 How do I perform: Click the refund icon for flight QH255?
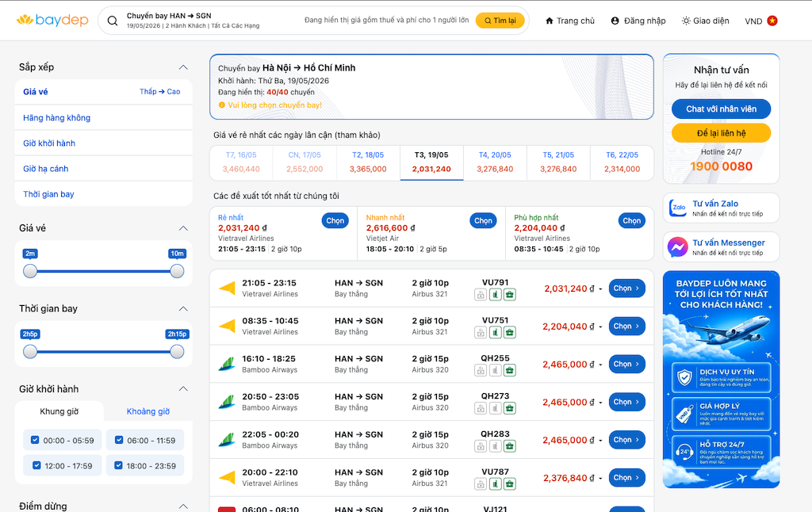click(481, 370)
